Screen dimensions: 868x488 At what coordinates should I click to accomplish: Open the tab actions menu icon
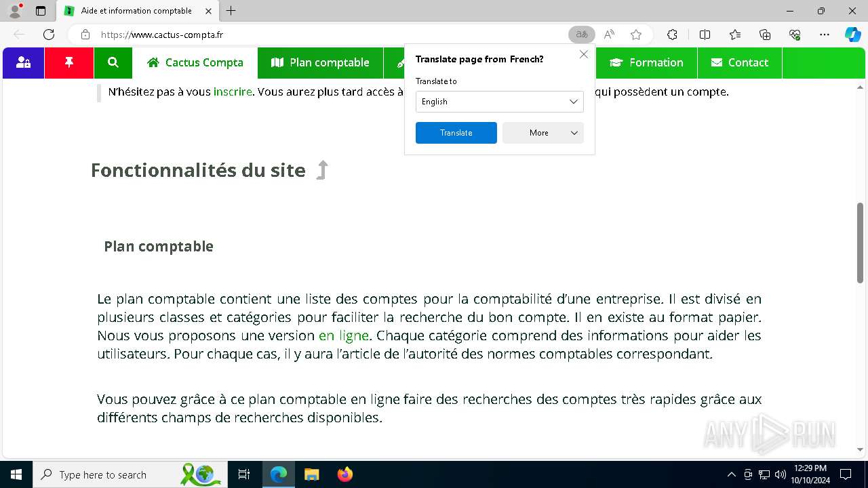point(41,11)
